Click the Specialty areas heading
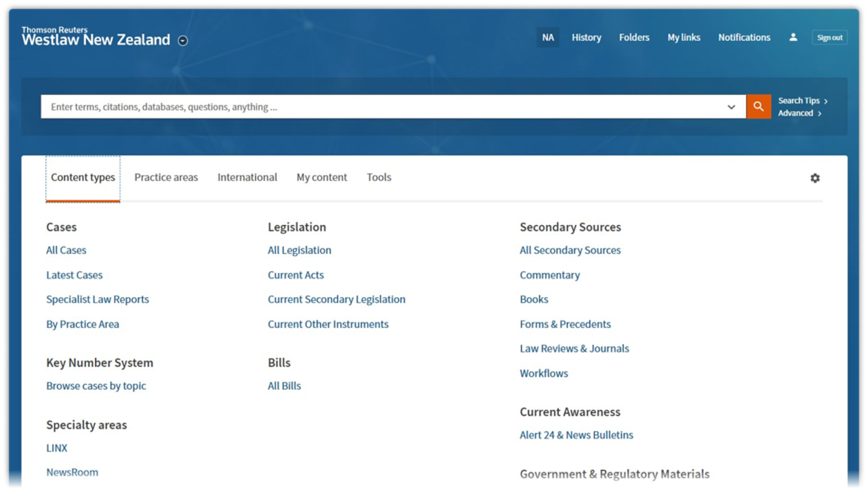The width and height of the screenshot is (868, 488). (x=87, y=425)
